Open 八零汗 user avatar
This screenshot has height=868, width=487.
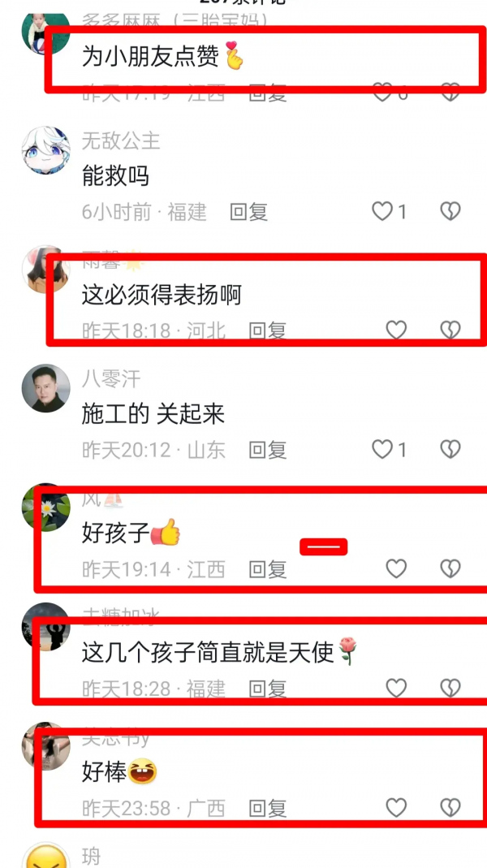coord(46,388)
